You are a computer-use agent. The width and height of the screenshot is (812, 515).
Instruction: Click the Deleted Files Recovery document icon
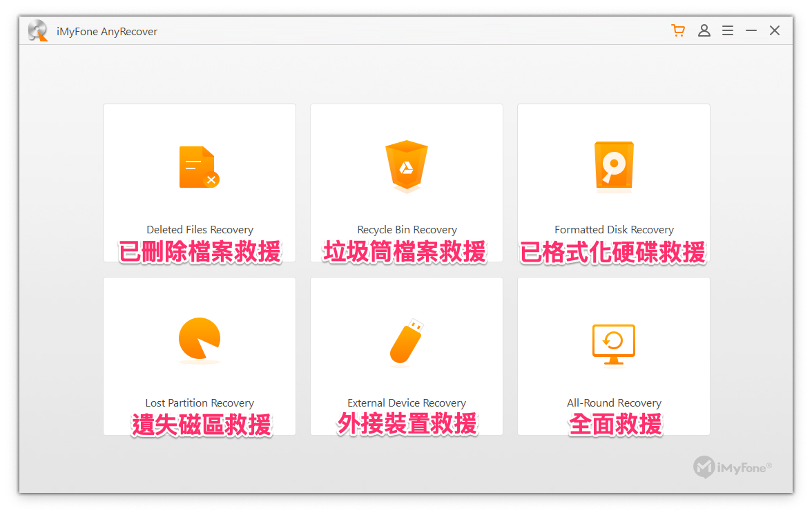point(200,167)
